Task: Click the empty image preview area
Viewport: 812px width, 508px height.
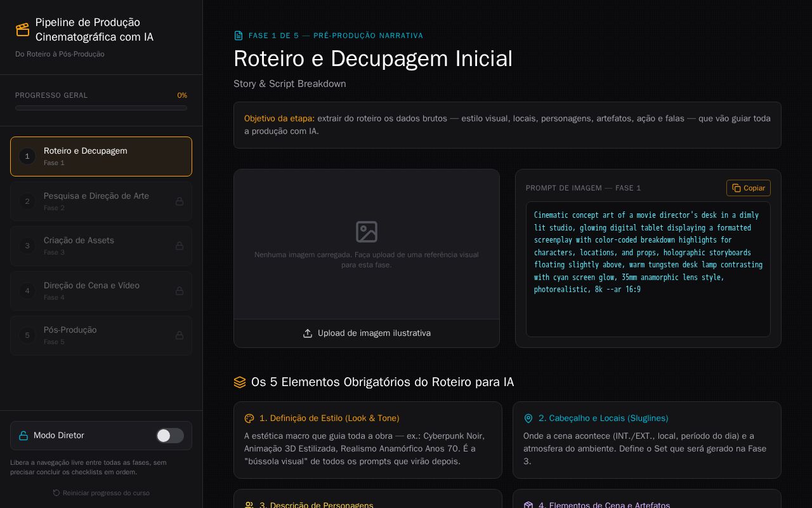Action: point(367,244)
